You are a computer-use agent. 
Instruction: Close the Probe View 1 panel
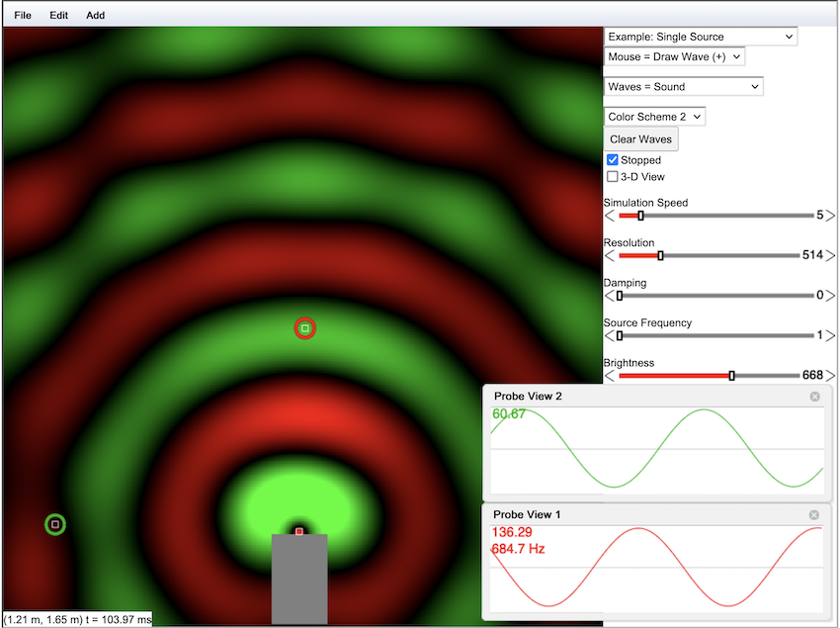[813, 515]
